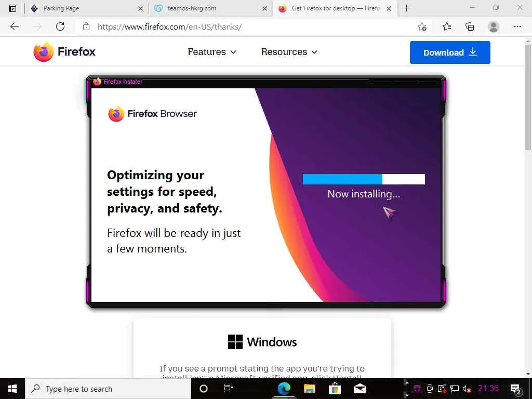Click the purple tray icon beside Meet Now
Screen dimensions: 532x399
[x=417, y=389]
